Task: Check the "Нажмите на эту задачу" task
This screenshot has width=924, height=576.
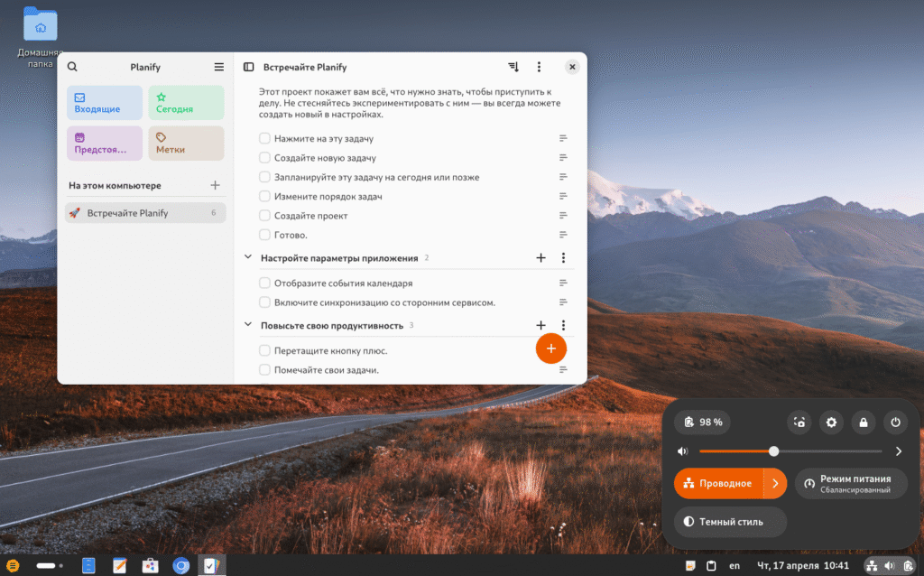Action: (264, 139)
